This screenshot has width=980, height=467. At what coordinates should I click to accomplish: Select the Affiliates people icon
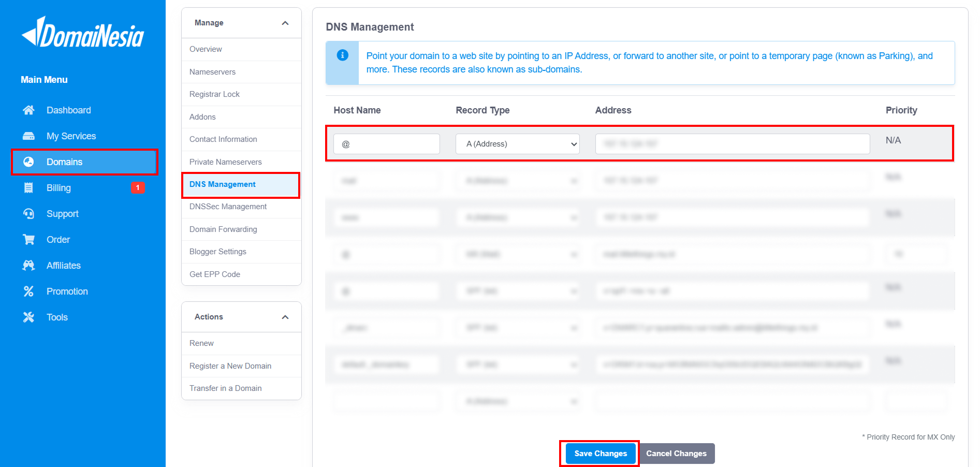[x=30, y=265]
